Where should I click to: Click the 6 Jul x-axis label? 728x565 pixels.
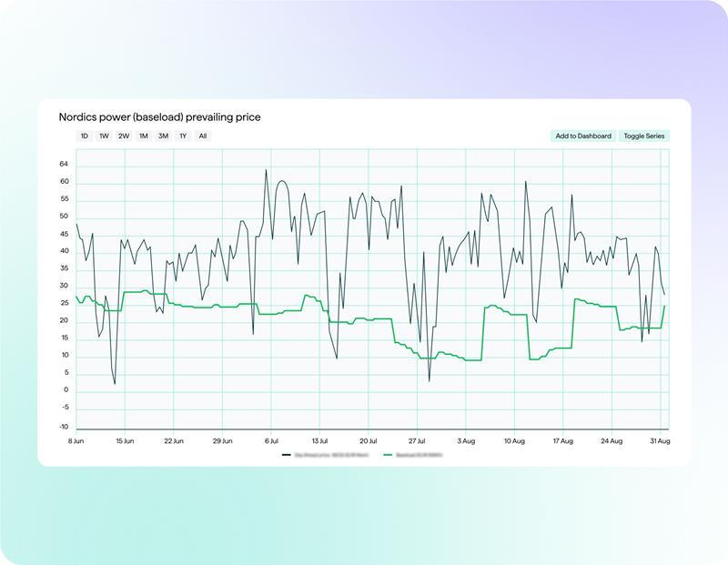[270, 440]
